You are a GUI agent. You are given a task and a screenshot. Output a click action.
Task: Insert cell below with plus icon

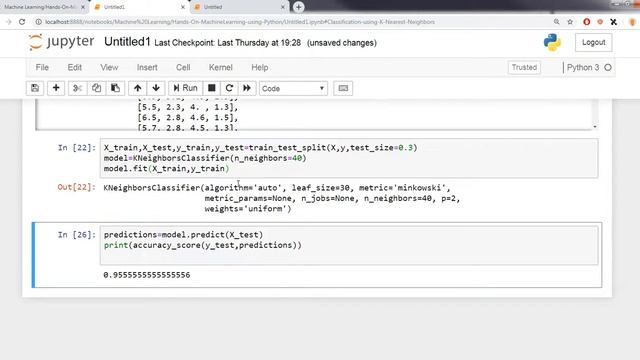[x=56, y=88]
